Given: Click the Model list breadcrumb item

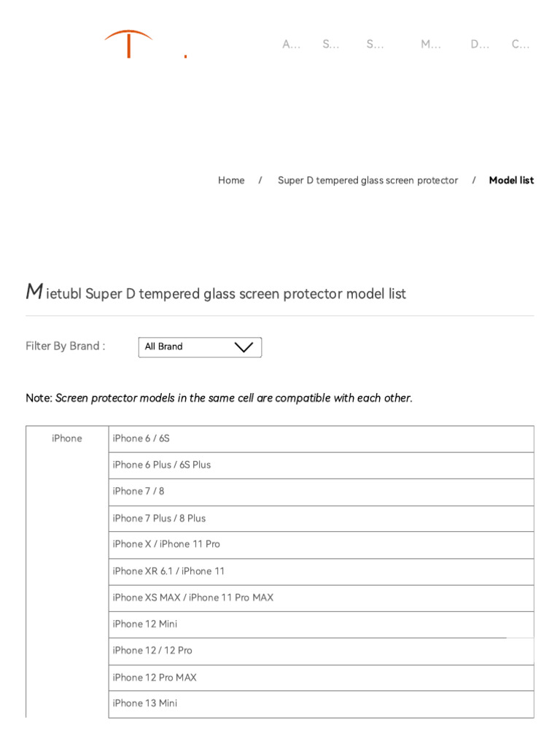Looking at the screenshot, I should pos(511,180).
